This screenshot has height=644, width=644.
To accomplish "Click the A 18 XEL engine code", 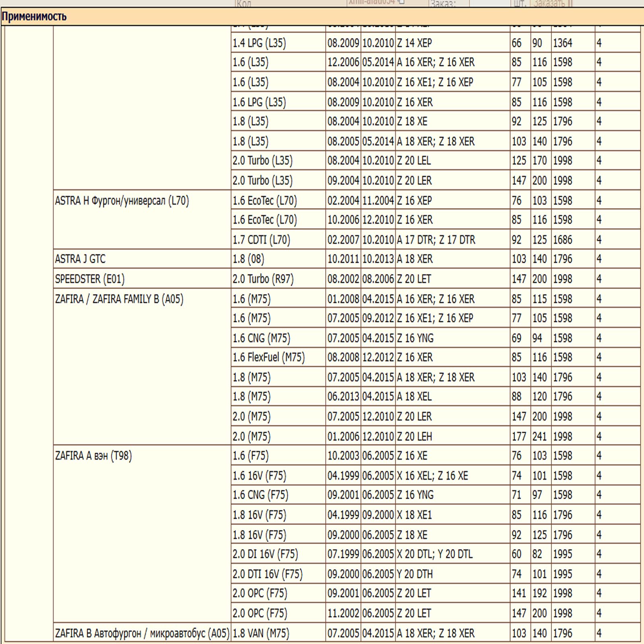I will tap(414, 396).
